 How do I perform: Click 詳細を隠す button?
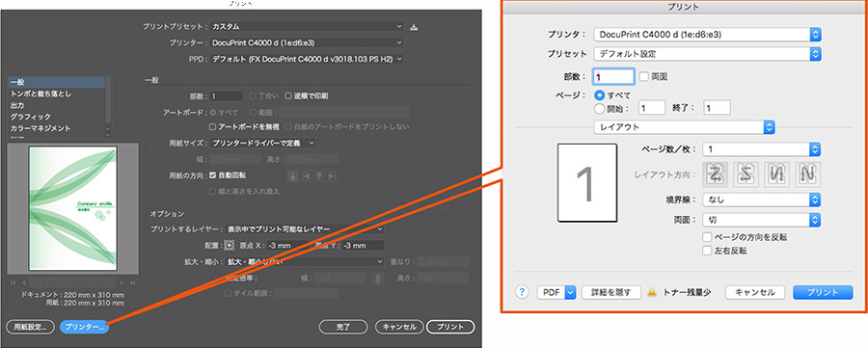click(x=611, y=293)
